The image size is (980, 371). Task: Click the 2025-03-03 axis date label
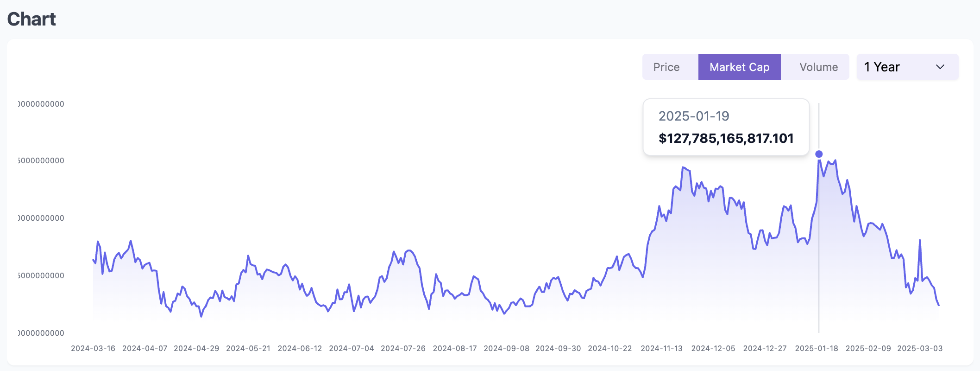(920, 348)
